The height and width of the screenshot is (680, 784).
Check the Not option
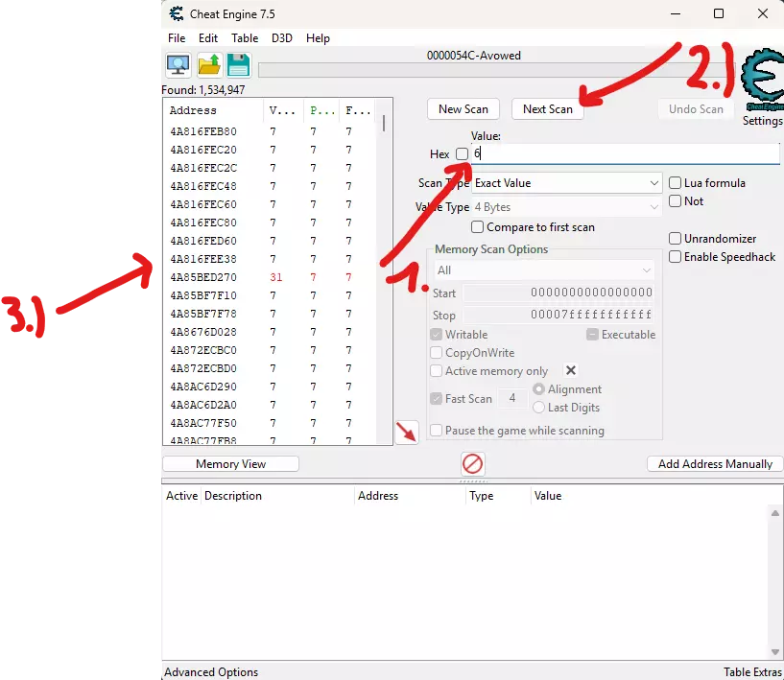tap(675, 200)
